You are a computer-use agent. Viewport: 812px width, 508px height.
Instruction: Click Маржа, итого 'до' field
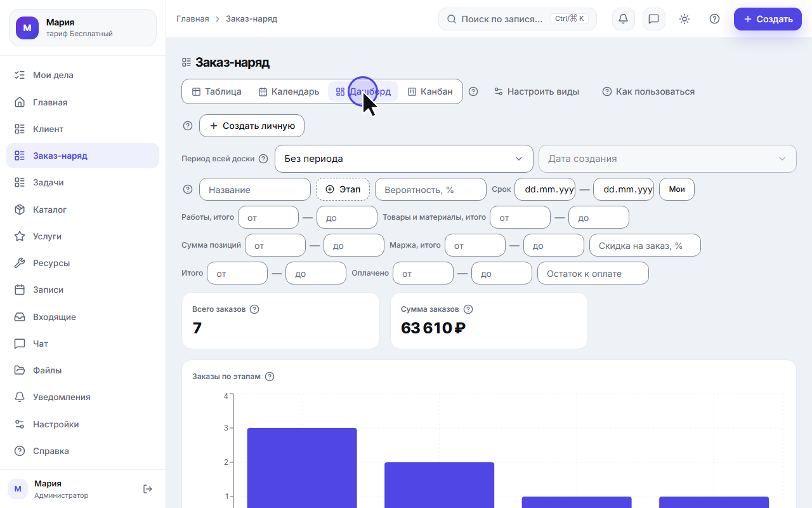coord(554,245)
